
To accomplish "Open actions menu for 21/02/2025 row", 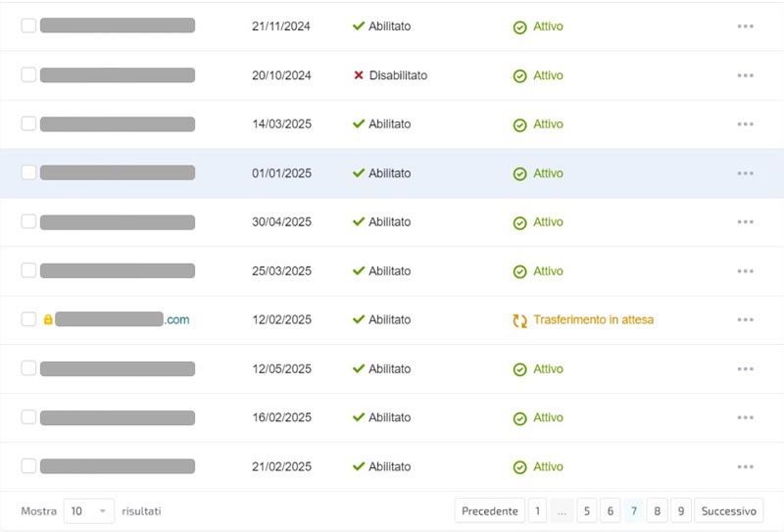I will [x=745, y=467].
